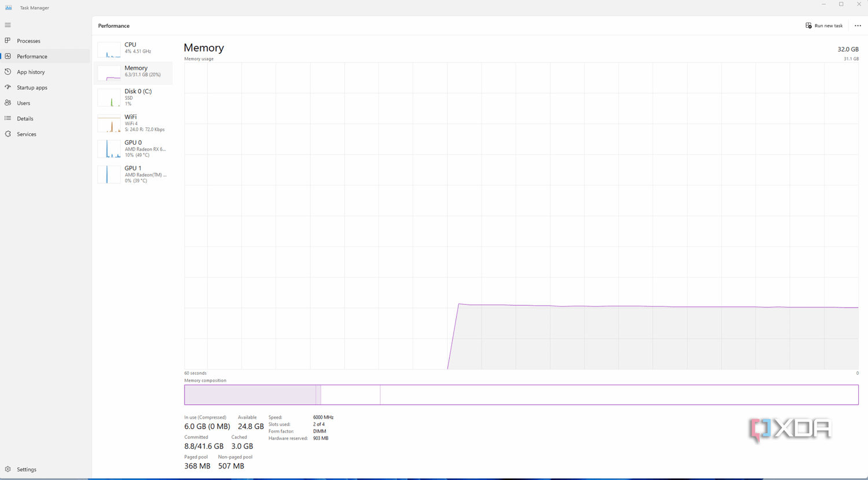Screen dimensions: 868x480
Task: Switch to the Startup apps page
Action: [32, 88]
